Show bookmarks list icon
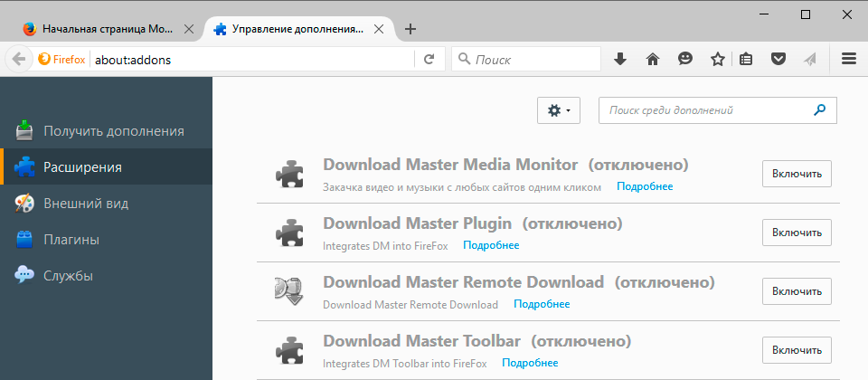Screen dimensions: 868x380 [x=746, y=60]
